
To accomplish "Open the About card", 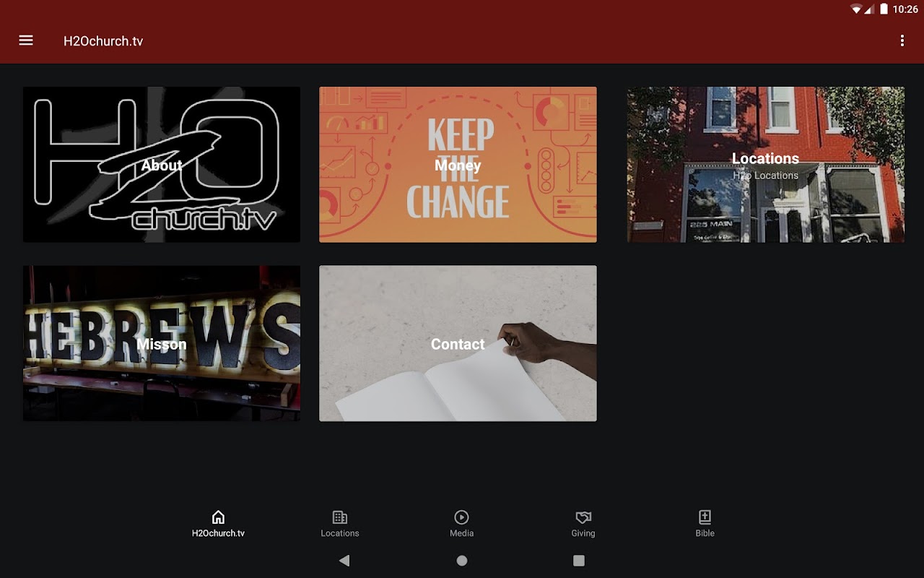I will (x=162, y=165).
